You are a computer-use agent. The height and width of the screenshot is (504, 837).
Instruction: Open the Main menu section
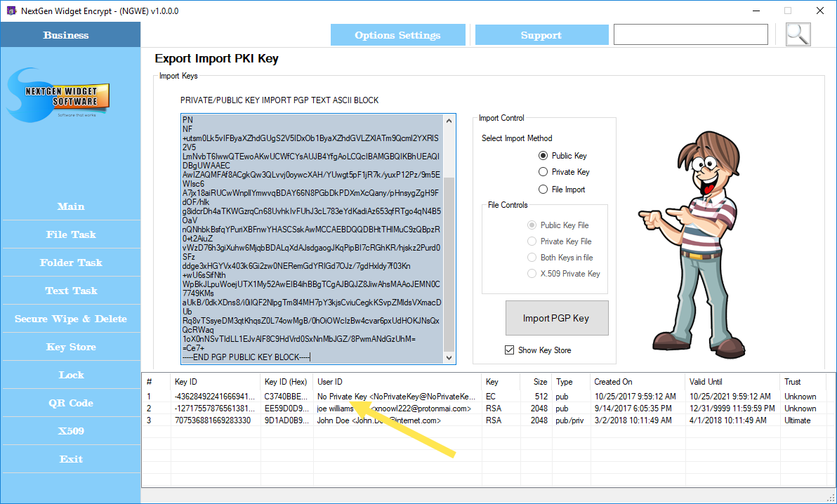(x=71, y=206)
